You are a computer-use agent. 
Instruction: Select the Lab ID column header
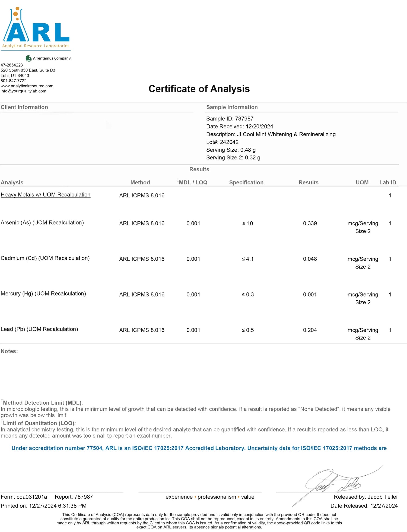coord(387,182)
